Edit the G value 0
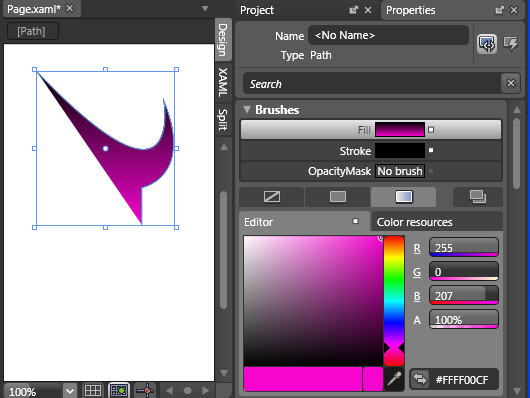530x398 pixels. 464,271
